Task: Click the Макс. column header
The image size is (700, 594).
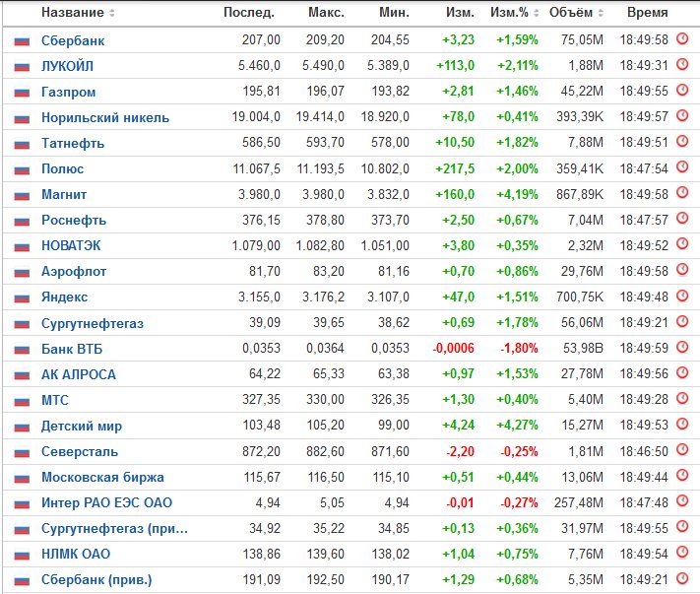Action: coord(326,13)
